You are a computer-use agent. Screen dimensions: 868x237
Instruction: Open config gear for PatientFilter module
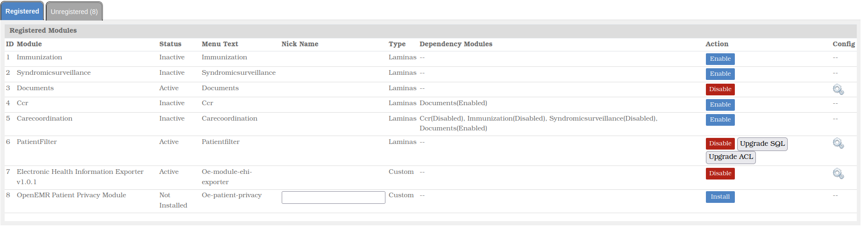838,143
